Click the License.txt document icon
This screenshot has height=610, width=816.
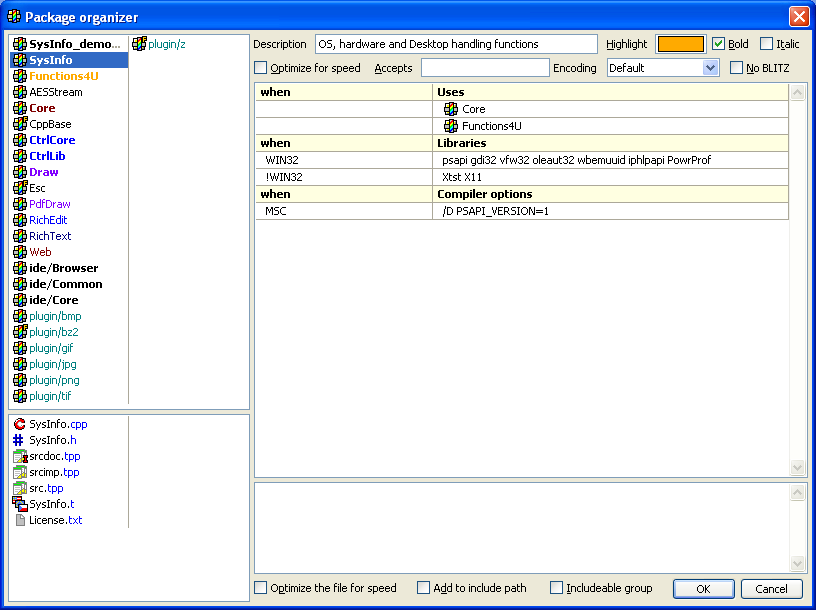19,520
